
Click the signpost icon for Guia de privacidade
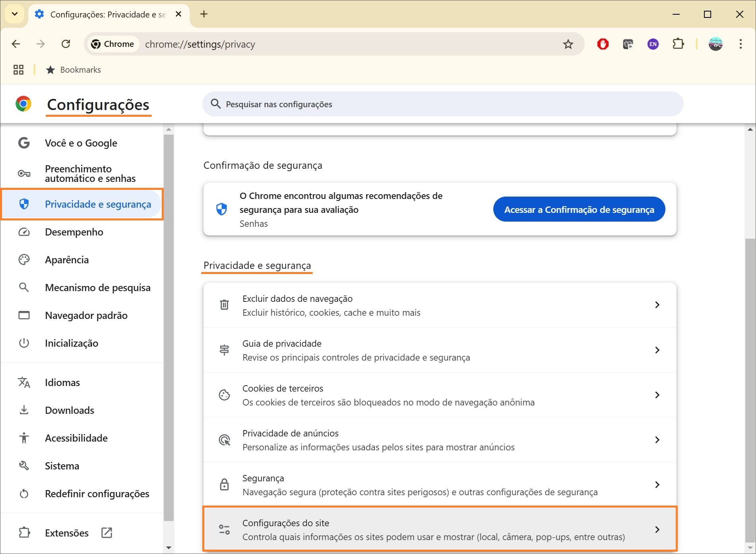click(x=224, y=350)
